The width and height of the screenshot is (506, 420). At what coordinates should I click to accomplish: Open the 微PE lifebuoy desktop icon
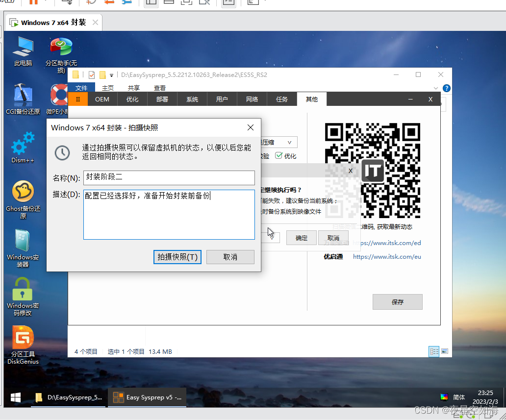(59, 99)
